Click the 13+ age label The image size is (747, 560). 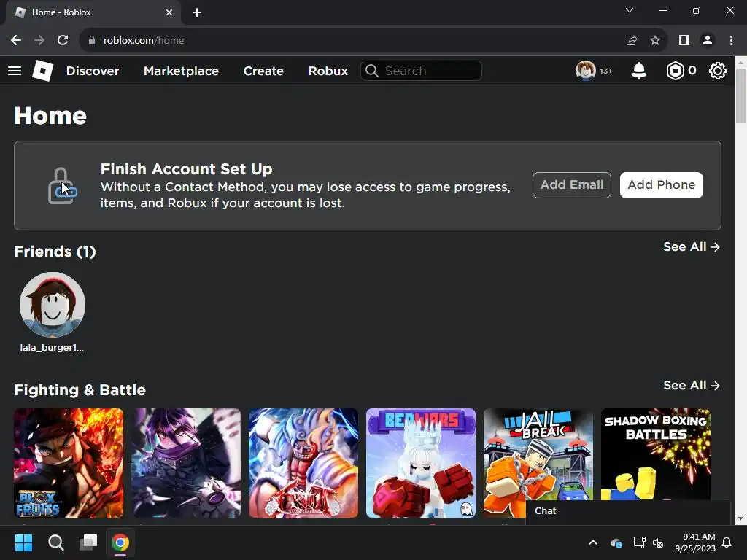point(606,71)
